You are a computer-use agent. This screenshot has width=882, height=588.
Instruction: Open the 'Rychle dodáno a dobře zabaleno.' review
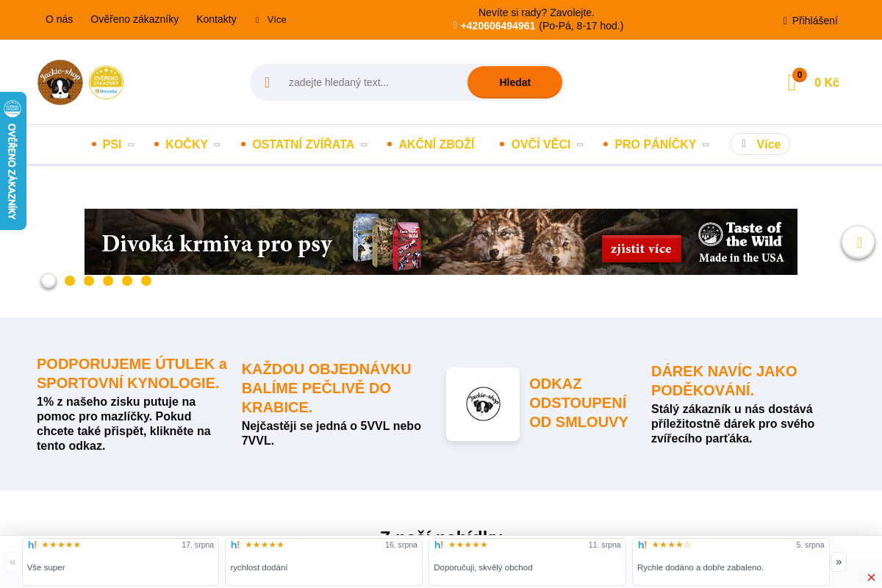(731, 562)
